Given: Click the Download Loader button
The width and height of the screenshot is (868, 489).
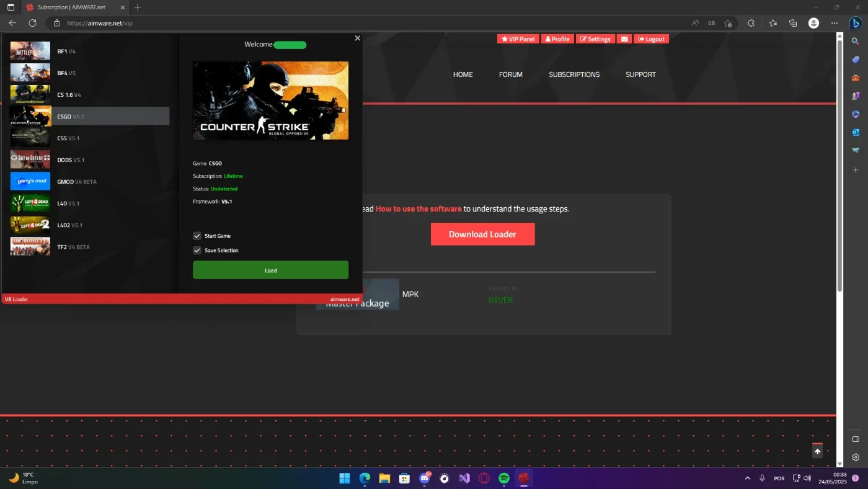Looking at the screenshot, I should click(x=482, y=234).
